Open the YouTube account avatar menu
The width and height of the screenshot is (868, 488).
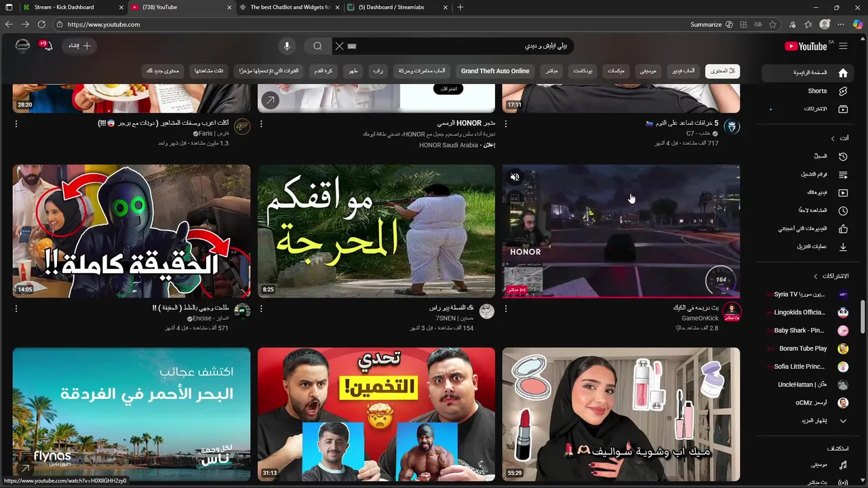pyautogui.click(x=22, y=45)
